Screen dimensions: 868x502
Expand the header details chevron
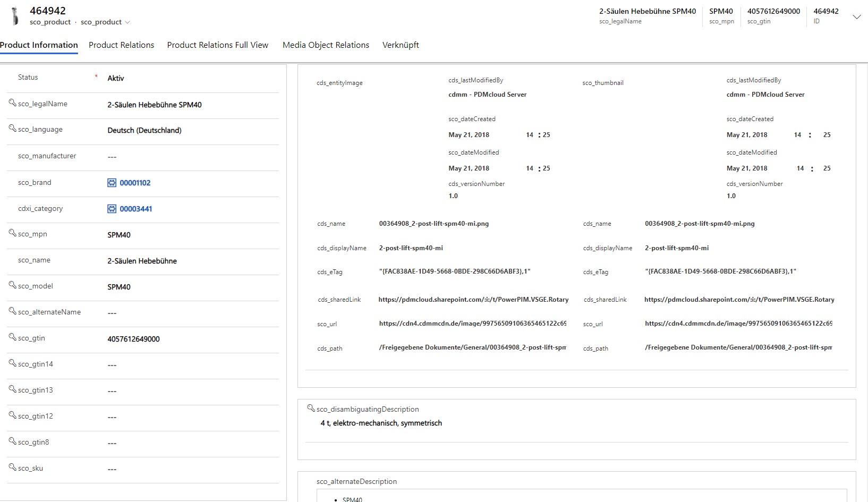point(856,17)
